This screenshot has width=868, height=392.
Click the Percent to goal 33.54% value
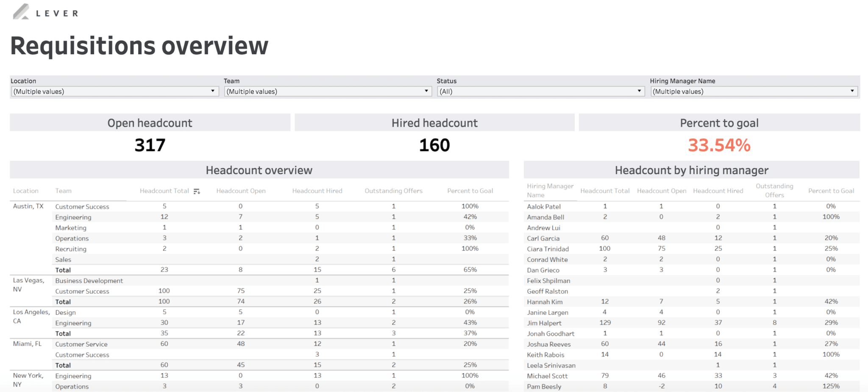click(719, 145)
